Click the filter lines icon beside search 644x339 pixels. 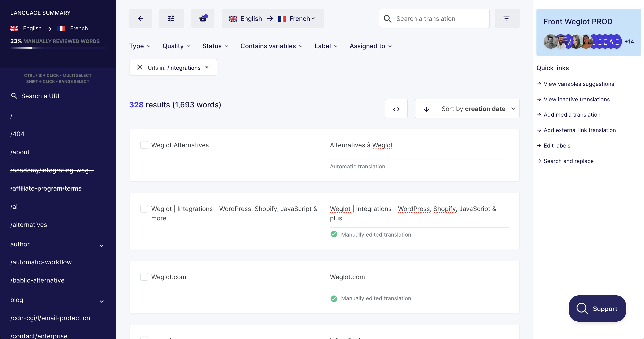coord(507,19)
